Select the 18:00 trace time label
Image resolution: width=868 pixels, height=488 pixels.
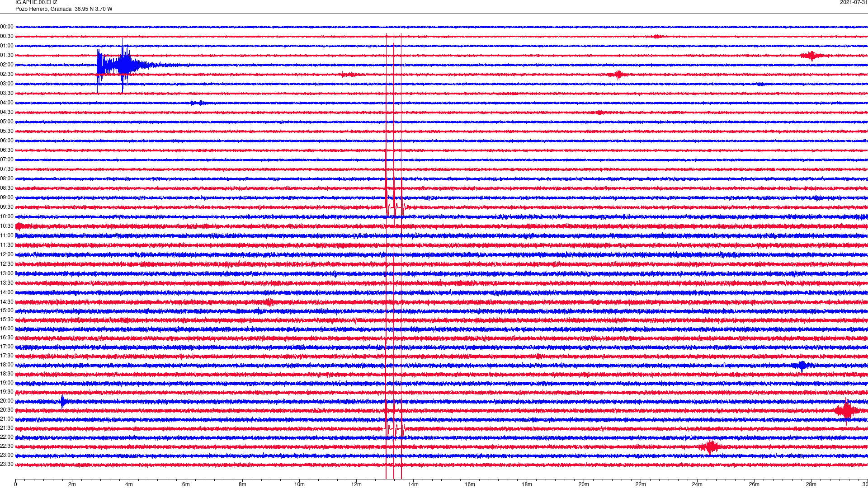7,365
